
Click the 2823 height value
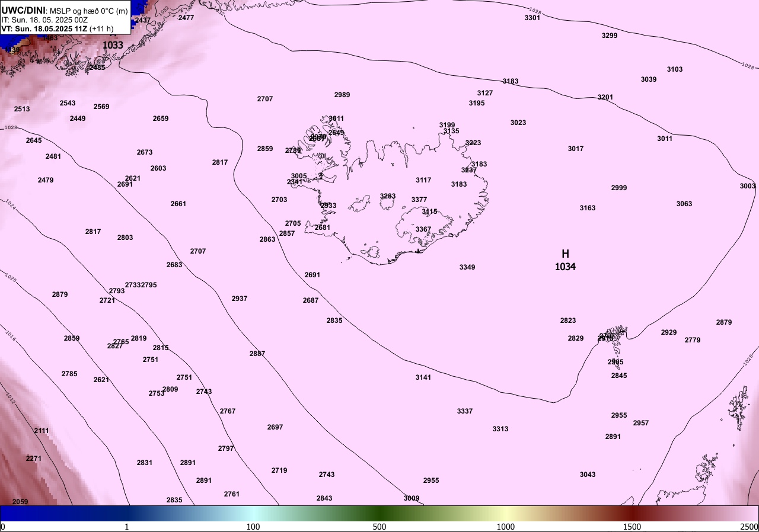click(x=568, y=321)
